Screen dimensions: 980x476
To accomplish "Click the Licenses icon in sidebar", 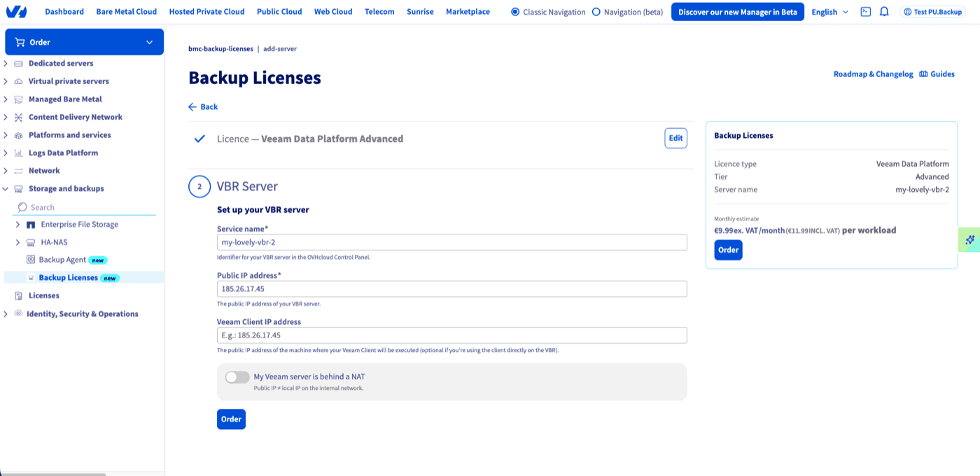I will [x=18, y=295].
